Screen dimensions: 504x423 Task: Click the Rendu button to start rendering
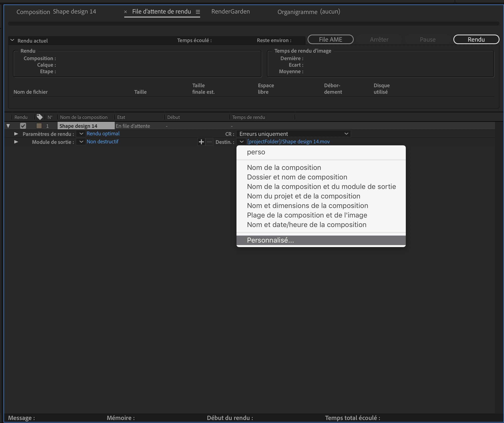pos(476,39)
